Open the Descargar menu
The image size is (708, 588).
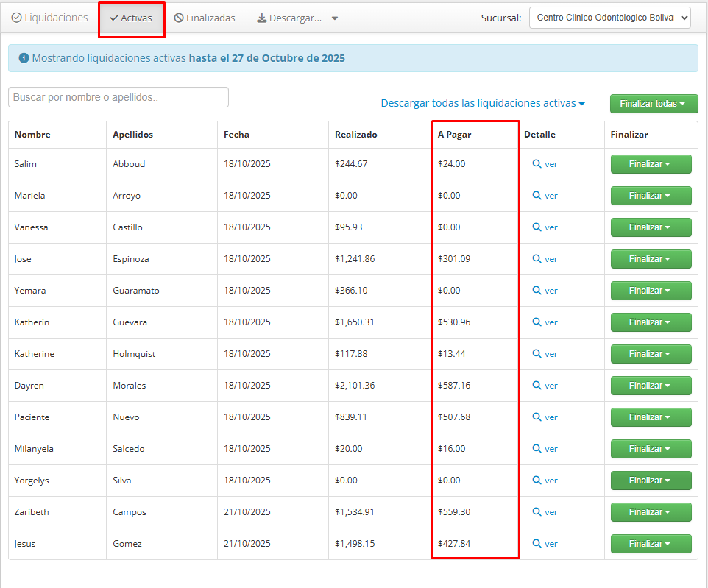(297, 18)
